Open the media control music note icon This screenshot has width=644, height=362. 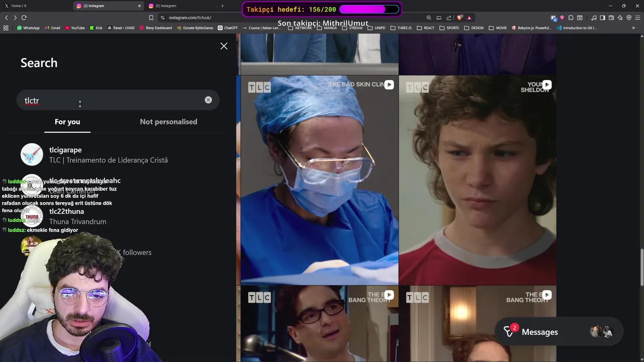point(594,18)
